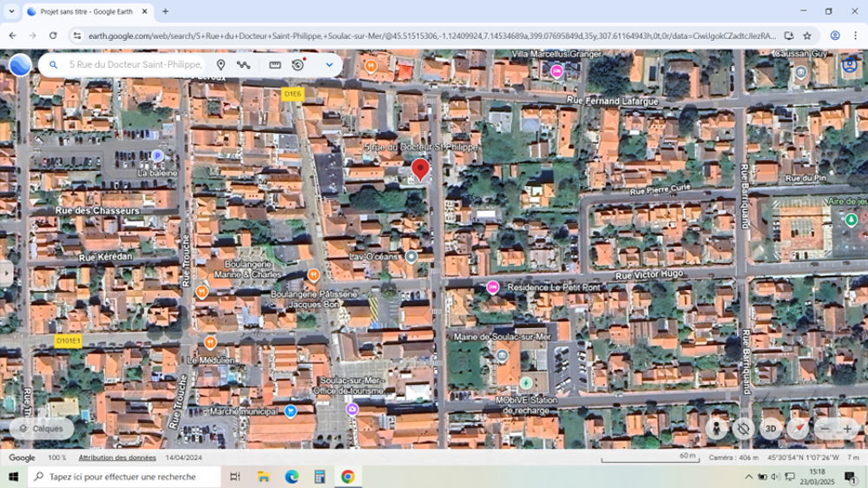Expand the left side panel arrow
The image size is (868, 488).
6,274
